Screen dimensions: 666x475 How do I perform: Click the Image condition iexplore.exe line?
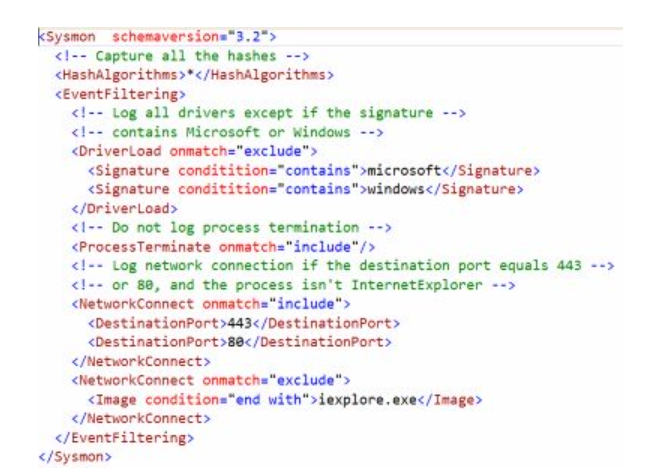pyautogui.click(x=285, y=400)
